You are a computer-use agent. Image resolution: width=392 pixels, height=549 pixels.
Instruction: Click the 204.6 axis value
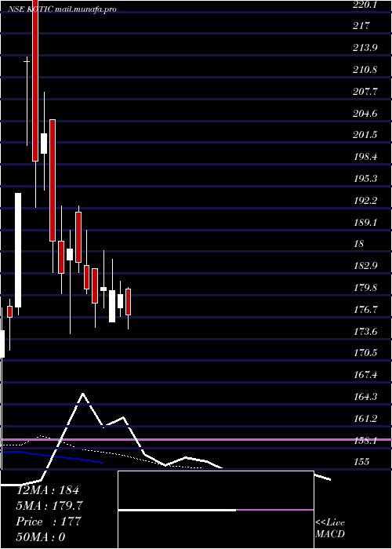(365, 113)
